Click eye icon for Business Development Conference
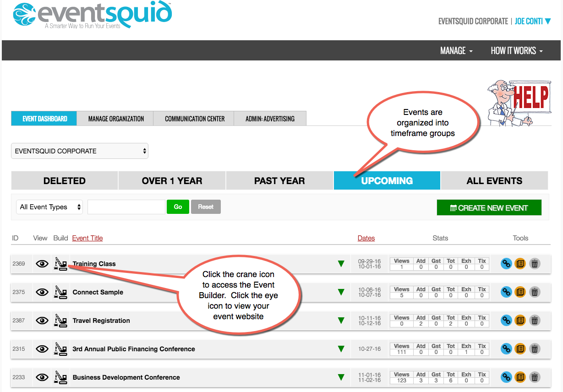The height and width of the screenshot is (392, 563). 42,377
